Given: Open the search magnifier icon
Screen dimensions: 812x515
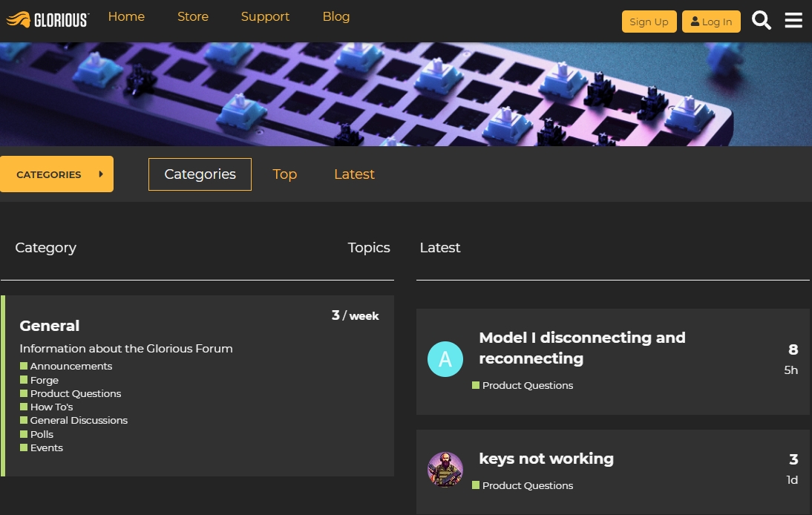Looking at the screenshot, I should point(762,21).
